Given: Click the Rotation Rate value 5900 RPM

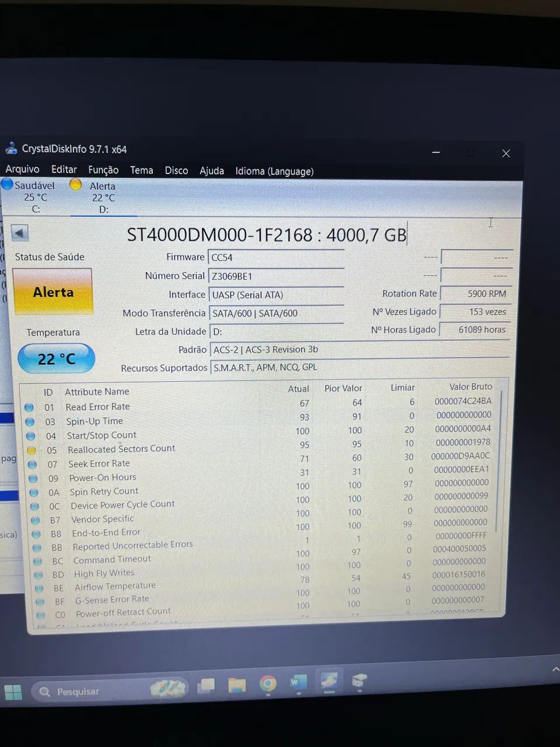Looking at the screenshot, I should (x=475, y=294).
